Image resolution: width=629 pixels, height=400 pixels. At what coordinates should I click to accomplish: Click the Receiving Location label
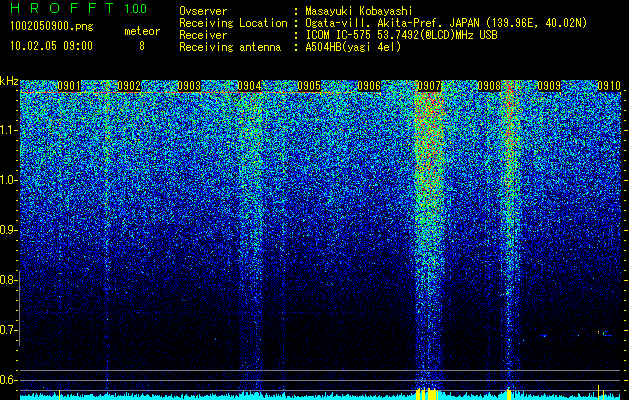[x=233, y=23]
